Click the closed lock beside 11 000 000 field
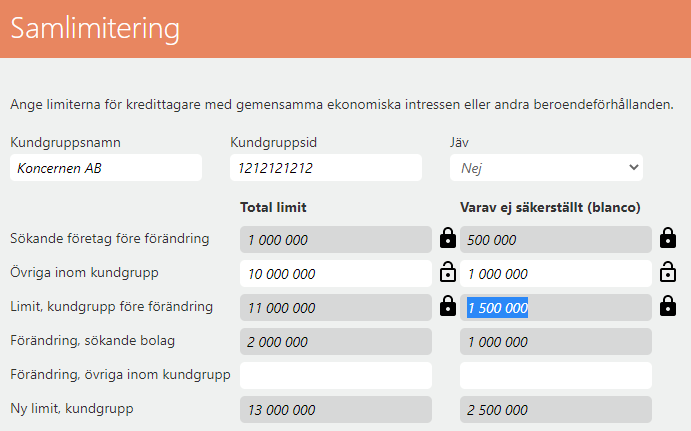Viewport: 691px width, 431px height. pyautogui.click(x=448, y=306)
